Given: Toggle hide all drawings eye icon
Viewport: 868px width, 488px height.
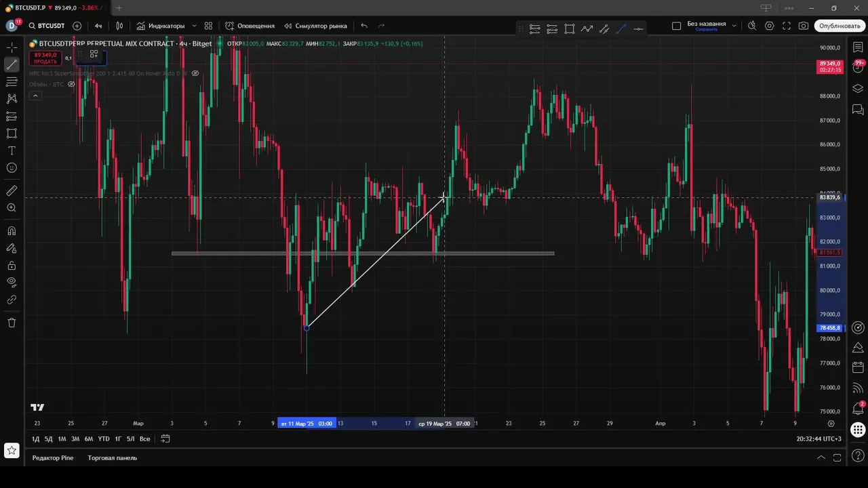Looking at the screenshot, I should 12,282.
